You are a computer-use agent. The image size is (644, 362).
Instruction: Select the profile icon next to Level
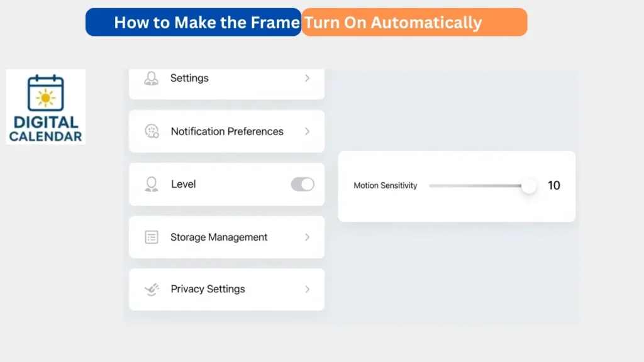151,184
